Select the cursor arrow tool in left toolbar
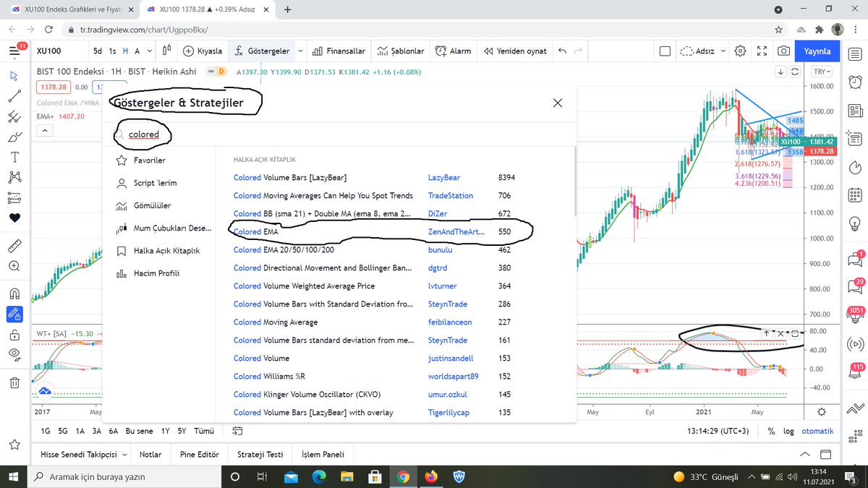The width and height of the screenshot is (868, 488). pyautogui.click(x=14, y=76)
